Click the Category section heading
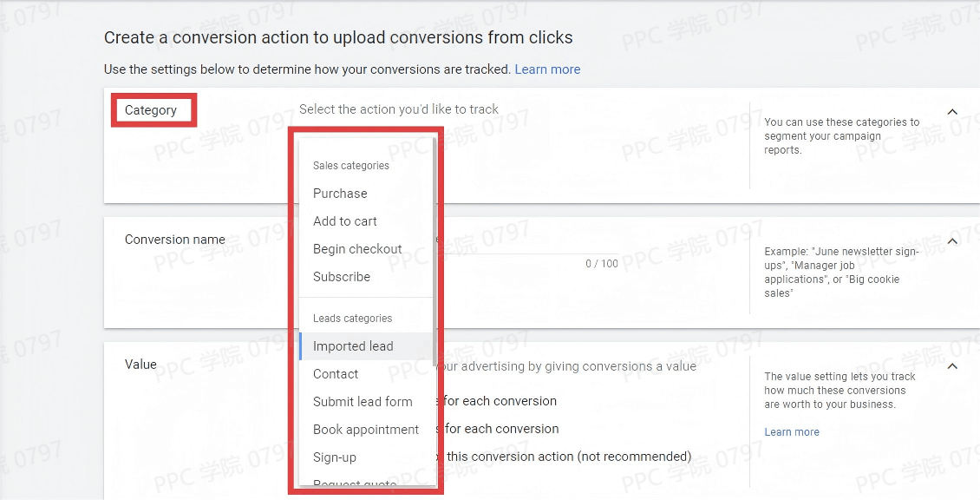This screenshot has height=500, width=980. (151, 110)
